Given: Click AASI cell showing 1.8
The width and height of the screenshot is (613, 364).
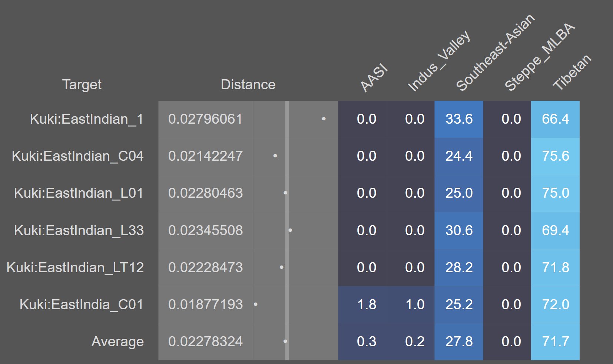Looking at the screenshot, I should (x=362, y=304).
